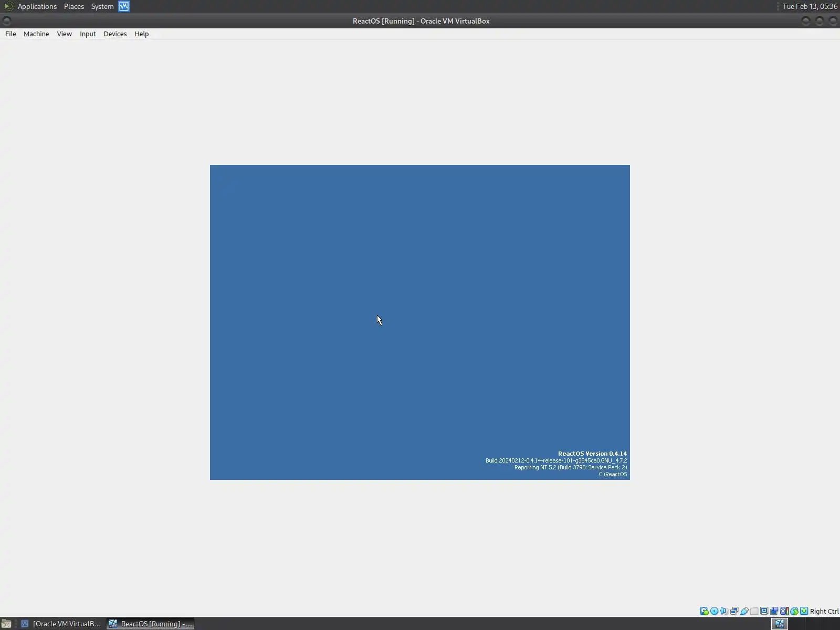Click the Right Ctrl host key label
This screenshot has height=630, width=840.
(824, 611)
